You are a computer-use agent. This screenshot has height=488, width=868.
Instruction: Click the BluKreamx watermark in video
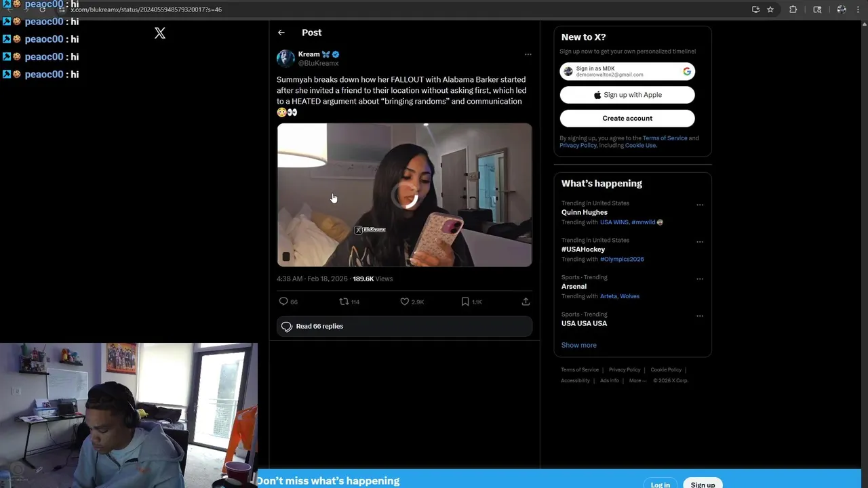pyautogui.click(x=370, y=230)
